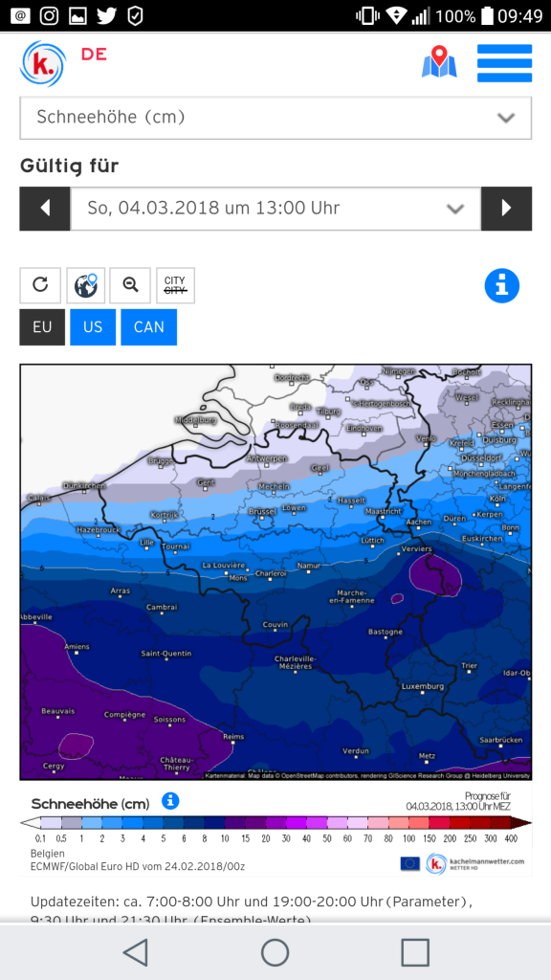Go to the previous forecast time
This screenshot has width=551, height=980.
click(x=45, y=208)
